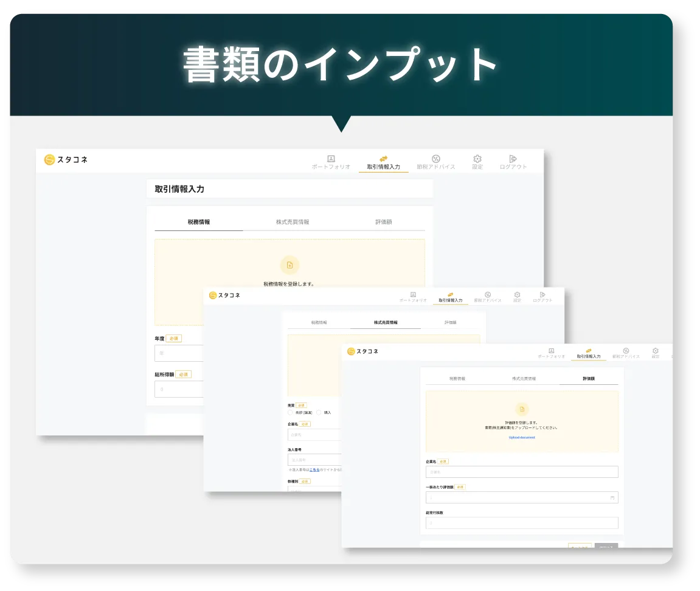700x591 pixels.
Task: Open the 税務情報 tab in the frontmost window
Action: tap(457, 379)
